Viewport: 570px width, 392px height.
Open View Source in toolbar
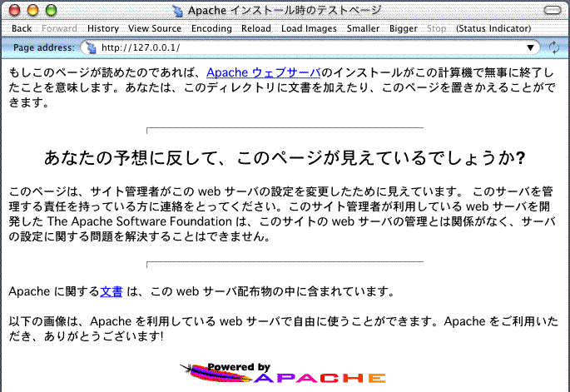155,28
